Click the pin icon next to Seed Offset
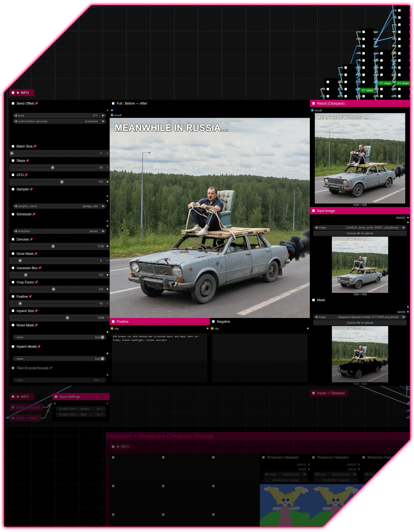 pos(37,103)
